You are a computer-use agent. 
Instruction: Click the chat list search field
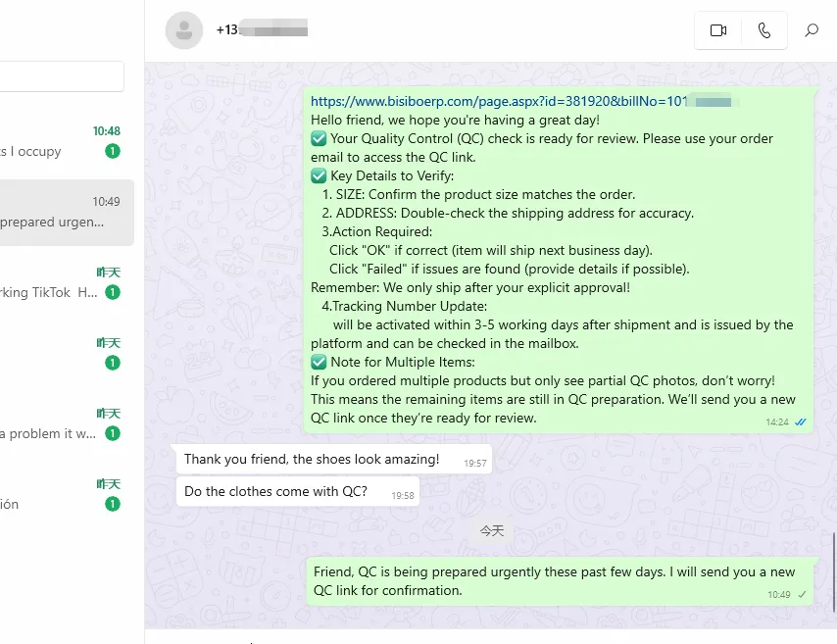coord(61,76)
